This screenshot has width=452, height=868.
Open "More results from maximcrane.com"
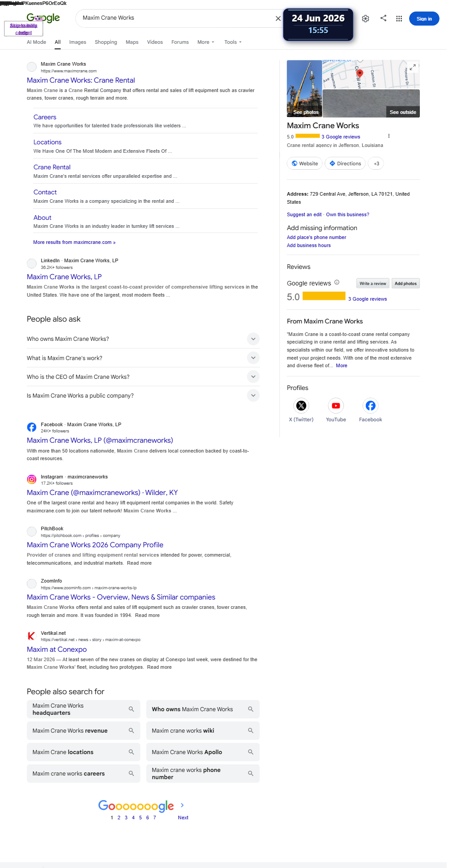click(x=74, y=242)
